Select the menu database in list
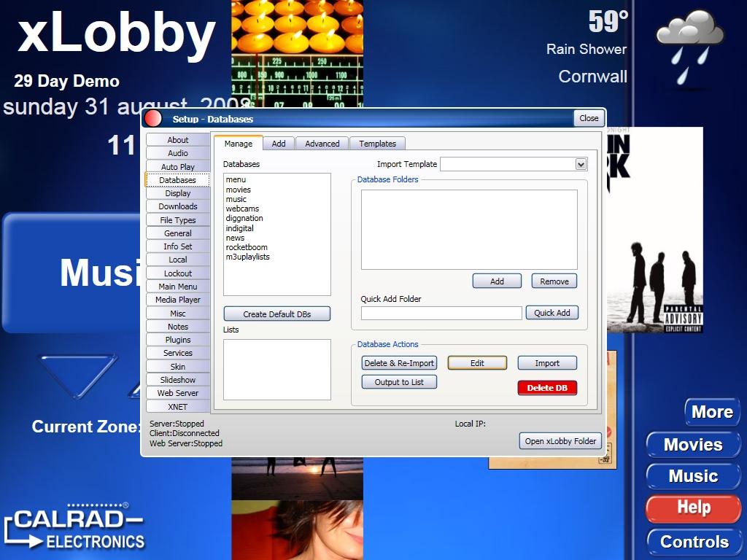This screenshot has height=560, width=747. pos(236,179)
